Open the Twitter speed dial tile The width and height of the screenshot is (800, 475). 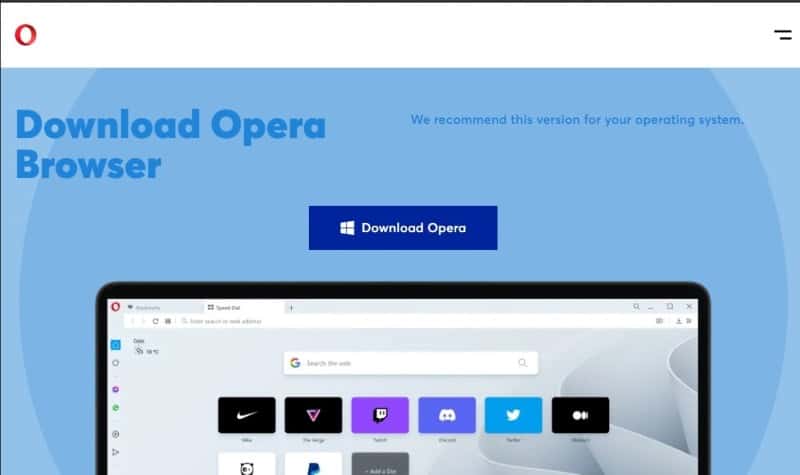tap(513, 415)
